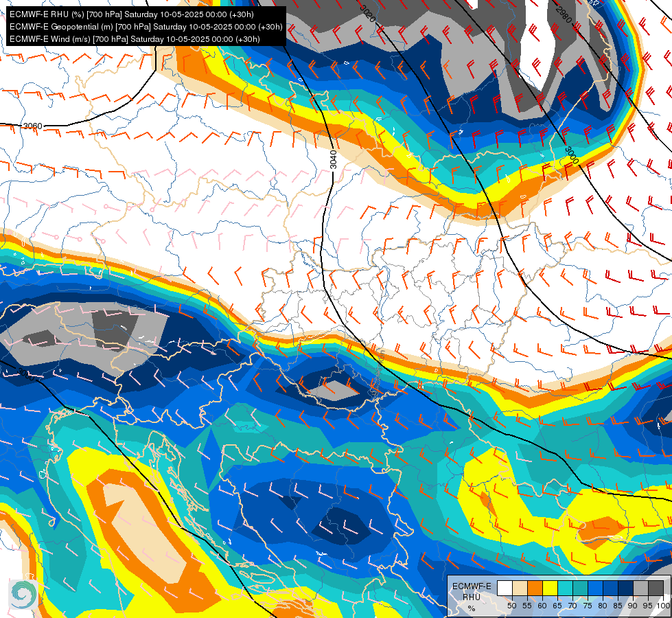This screenshot has width=672, height=618.
Task: Click the legend tick label 50
Action: 511,606
